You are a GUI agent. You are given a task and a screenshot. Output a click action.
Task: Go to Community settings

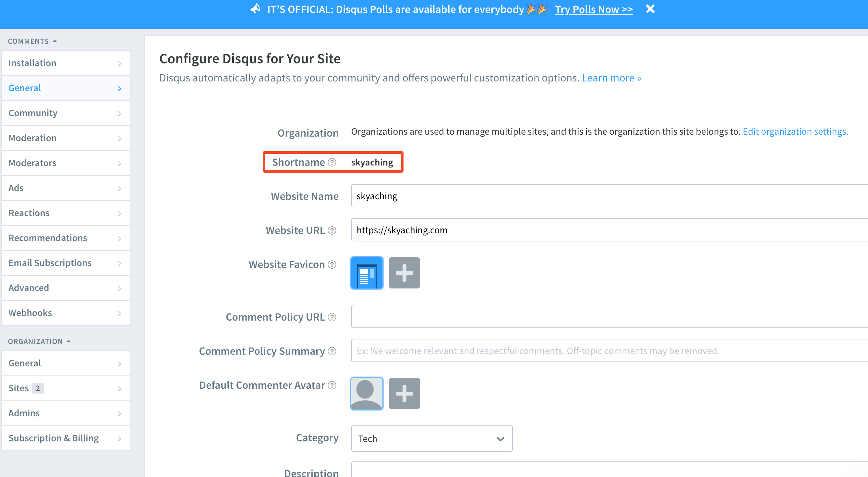[66, 113]
